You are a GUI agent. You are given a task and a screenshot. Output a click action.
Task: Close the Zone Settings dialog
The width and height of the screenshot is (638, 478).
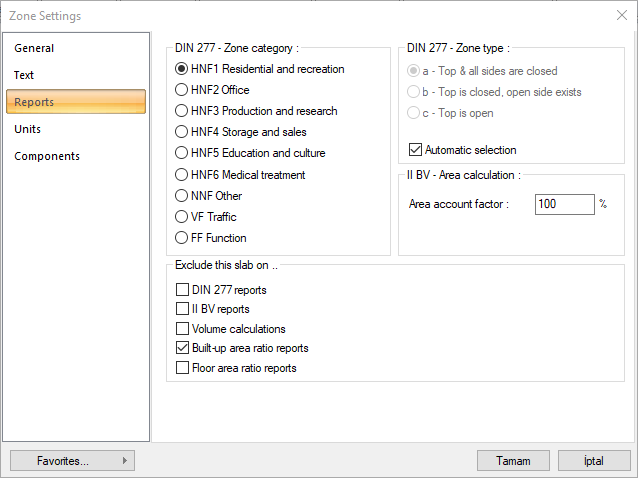[622, 15]
